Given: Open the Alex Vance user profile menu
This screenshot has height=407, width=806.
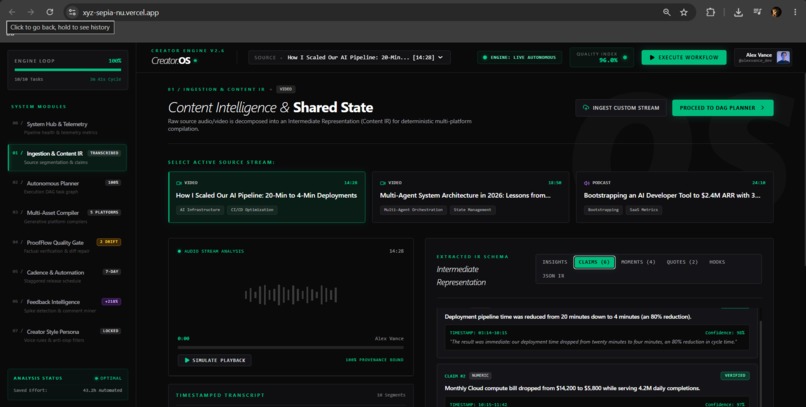Looking at the screenshot, I should click(x=763, y=57).
